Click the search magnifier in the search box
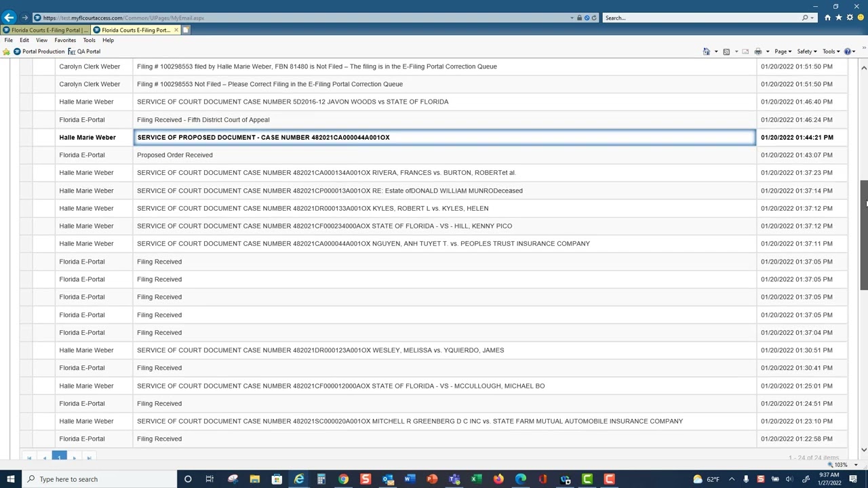The image size is (868, 488). coord(805,18)
